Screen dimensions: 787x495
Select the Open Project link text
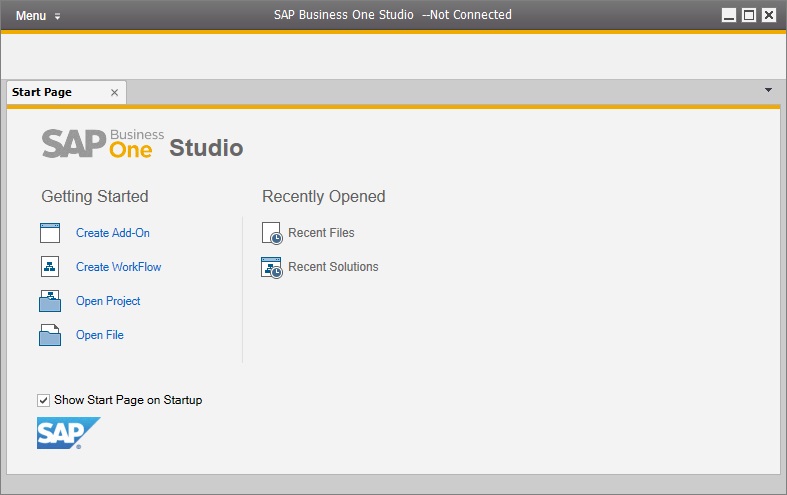pyautogui.click(x=108, y=301)
